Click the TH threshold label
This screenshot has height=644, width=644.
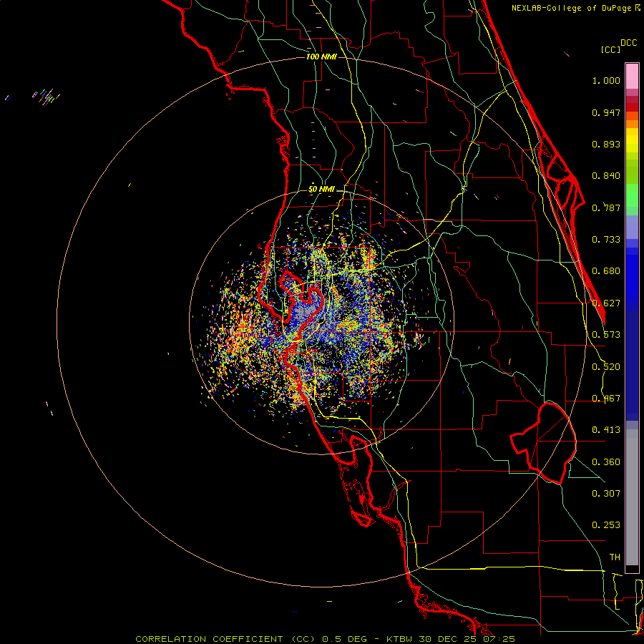point(615,557)
